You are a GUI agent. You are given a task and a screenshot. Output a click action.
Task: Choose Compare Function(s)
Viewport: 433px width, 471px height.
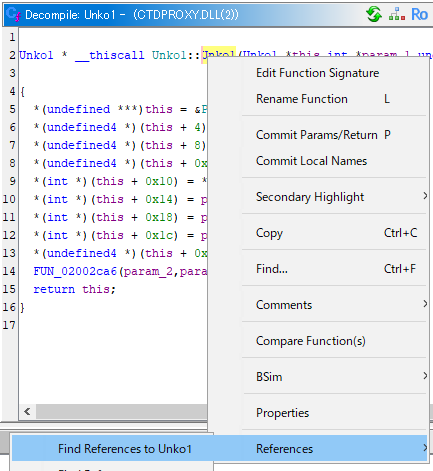coord(311,341)
